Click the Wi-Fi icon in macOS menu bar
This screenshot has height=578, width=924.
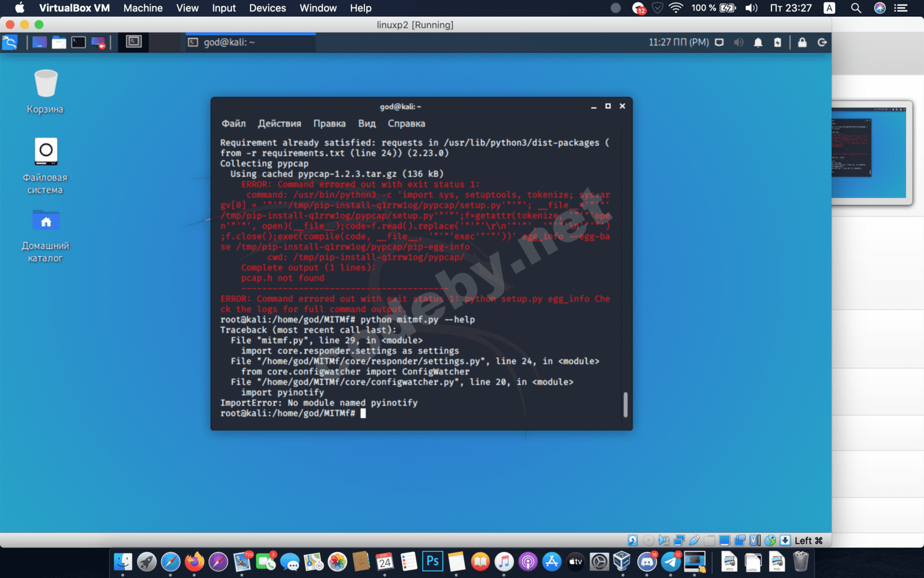[x=676, y=8]
